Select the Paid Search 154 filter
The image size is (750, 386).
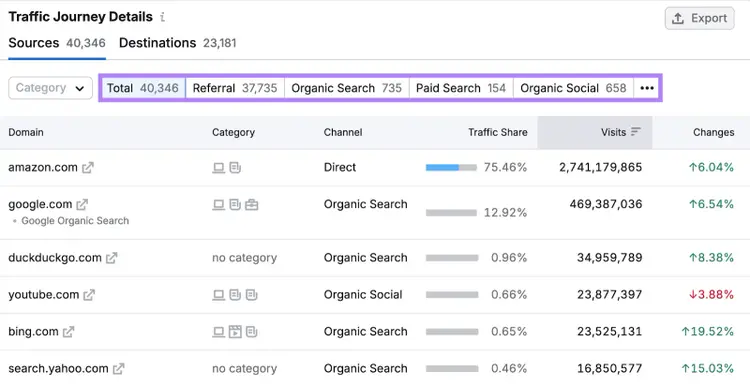[x=461, y=88]
